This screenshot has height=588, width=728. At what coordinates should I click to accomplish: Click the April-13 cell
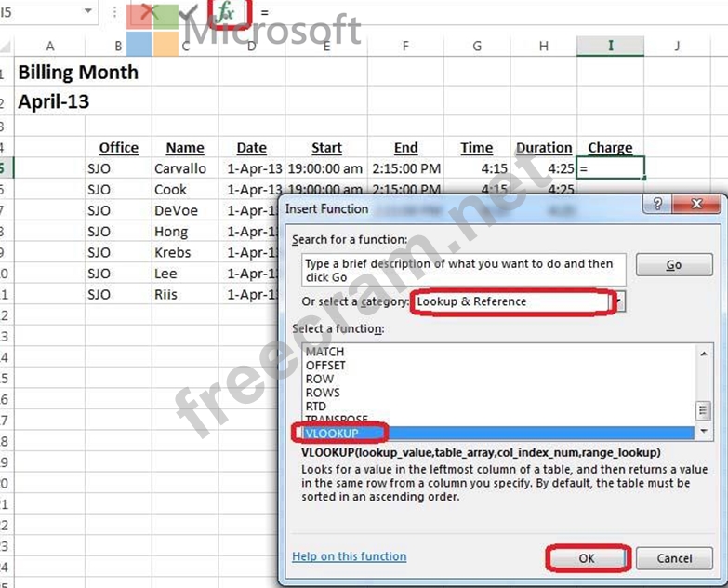tap(53, 101)
